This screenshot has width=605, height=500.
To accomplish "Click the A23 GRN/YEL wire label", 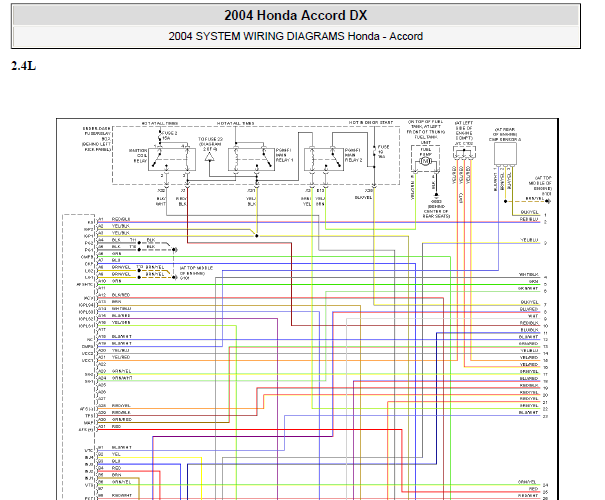I will (122, 371).
